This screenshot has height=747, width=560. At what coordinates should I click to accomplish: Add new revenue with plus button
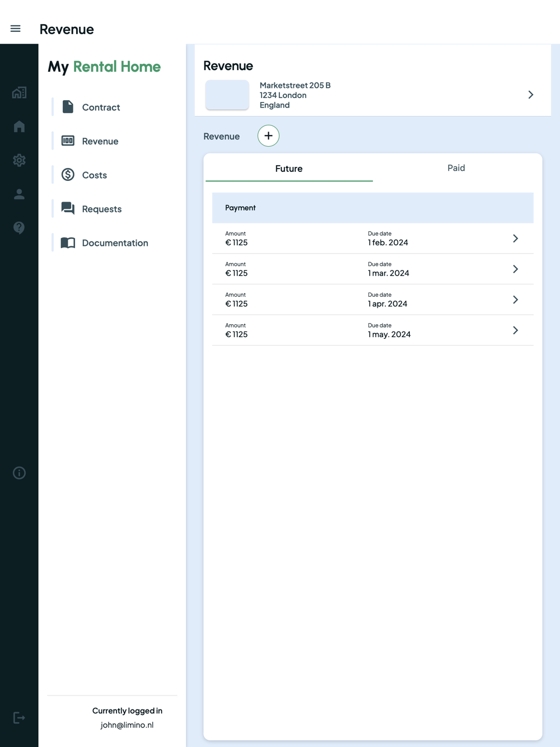pyautogui.click(x=268, y=136)
